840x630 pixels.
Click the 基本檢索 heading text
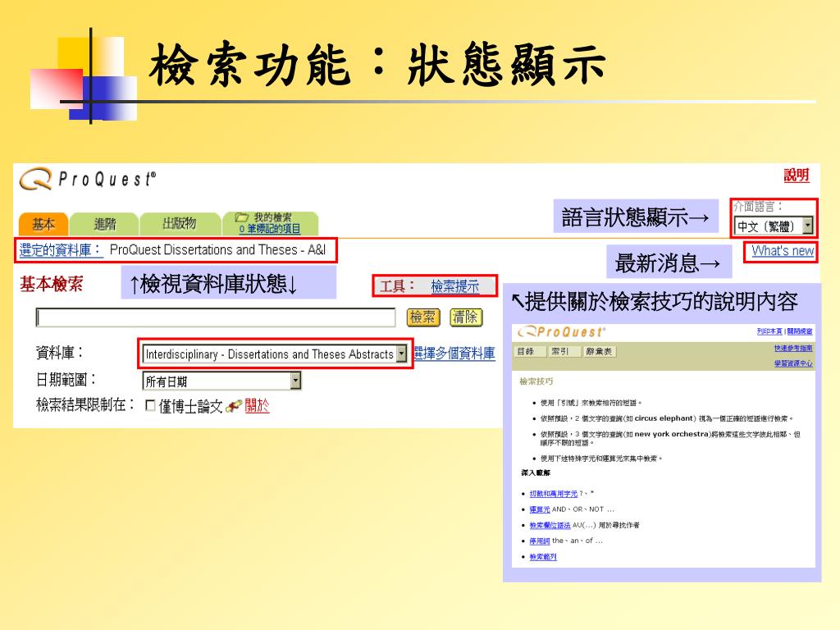(x=52, y=284)
